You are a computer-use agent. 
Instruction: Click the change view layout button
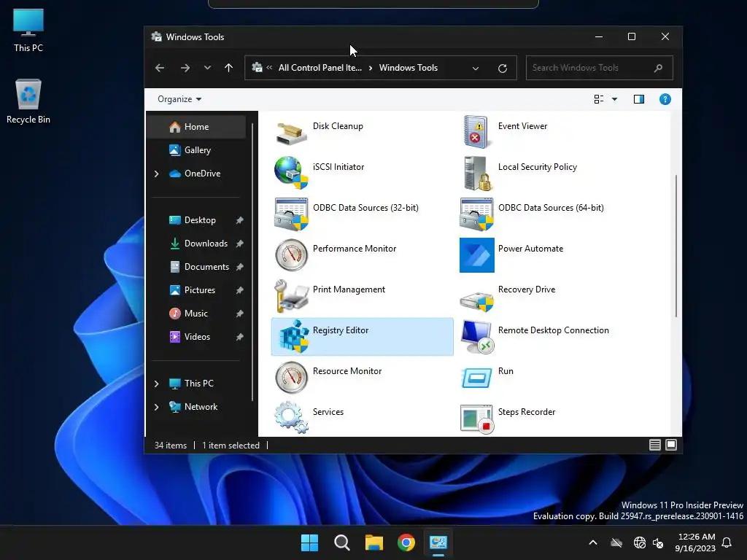pyautogui.click(x=599, y=99)
